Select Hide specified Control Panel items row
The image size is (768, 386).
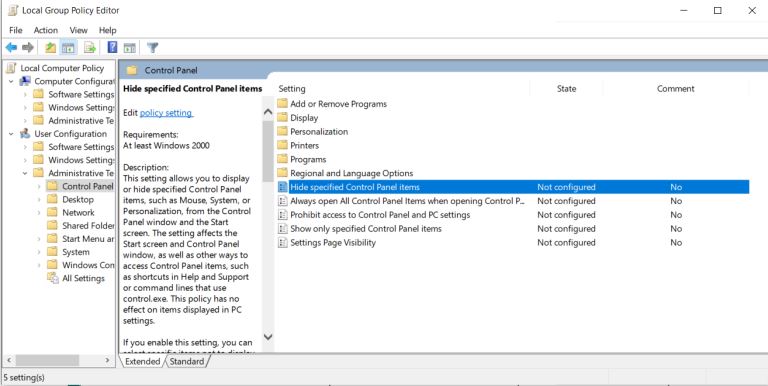click(512, 187)
